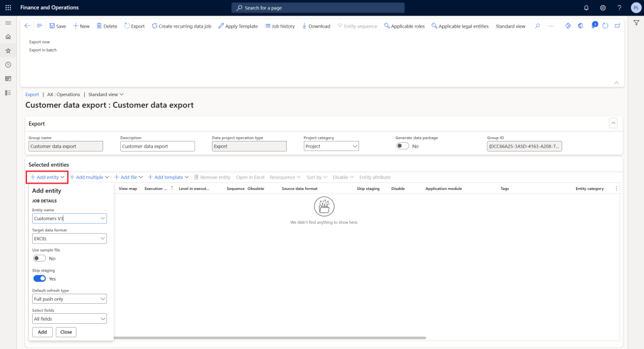This screenshot has width=644, height=349.
Task: Click the notifications bell icon
Action: 586,8
